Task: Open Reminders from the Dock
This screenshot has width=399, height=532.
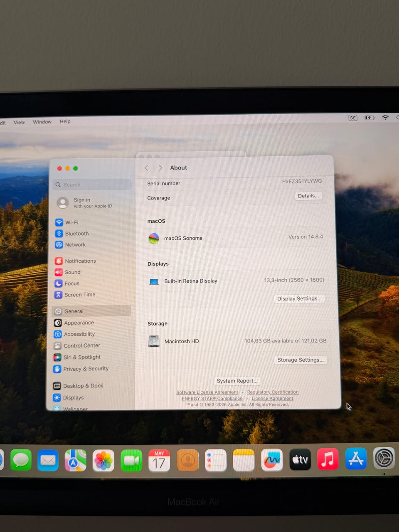Action: [216, 461]
